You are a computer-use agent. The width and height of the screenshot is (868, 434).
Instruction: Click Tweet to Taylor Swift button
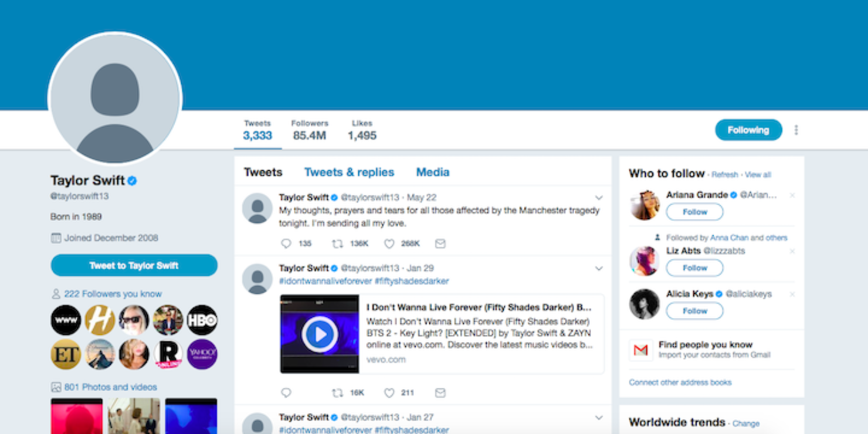tap(134, 266)
